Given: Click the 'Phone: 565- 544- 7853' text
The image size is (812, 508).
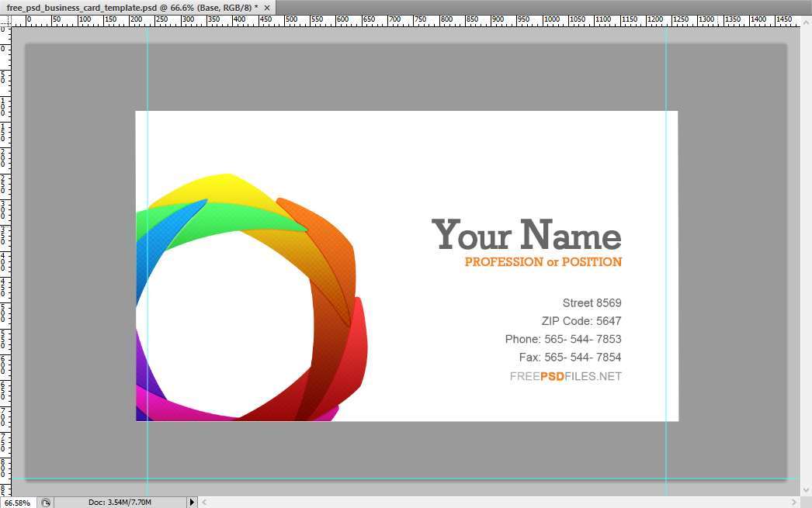Looking at the screenshot, I should click(563, 339).
